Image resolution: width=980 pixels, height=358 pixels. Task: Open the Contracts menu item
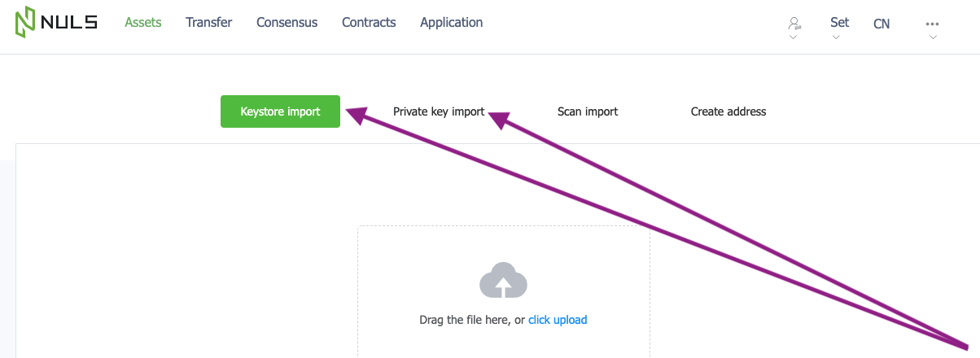point(369,23)
